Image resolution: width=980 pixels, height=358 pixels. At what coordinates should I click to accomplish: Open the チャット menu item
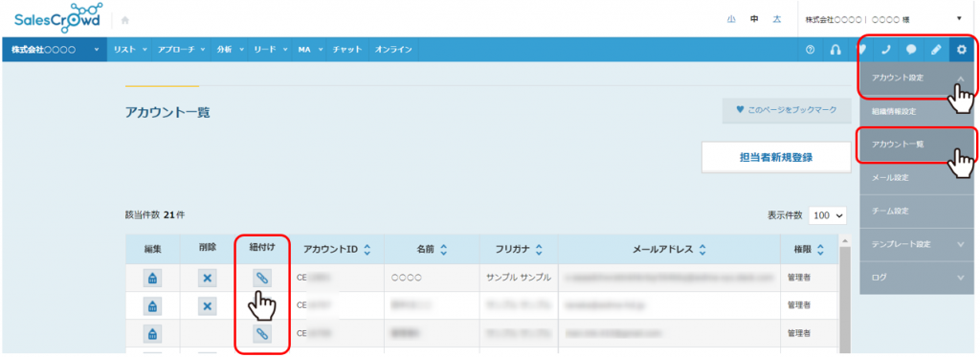pyautogui.click(x=346, y=50)
